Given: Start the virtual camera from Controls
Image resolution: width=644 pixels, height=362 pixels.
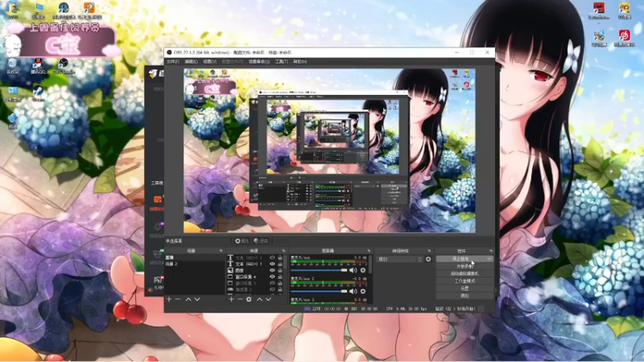Looking at the screenshot, I should (464, 274).
